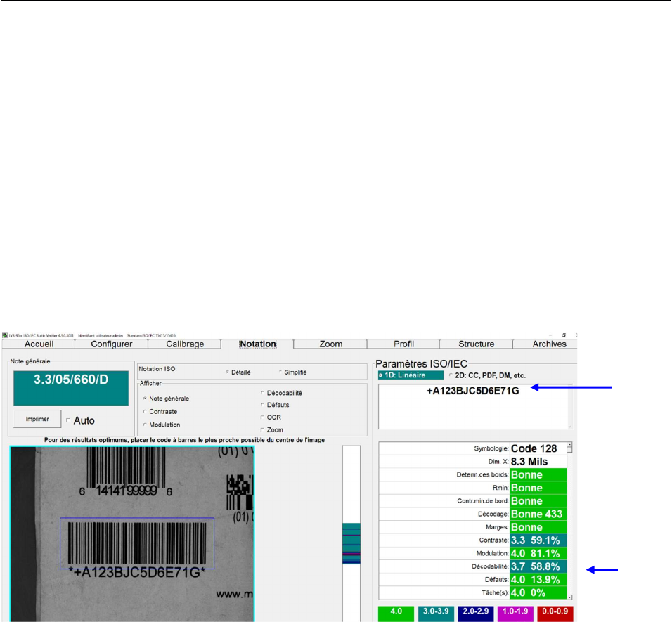Image resolution: width=672 pixels, height=622 pixels.
Task: Click the 3.3/05/660/D overall grade box
Action: (71, 388)
